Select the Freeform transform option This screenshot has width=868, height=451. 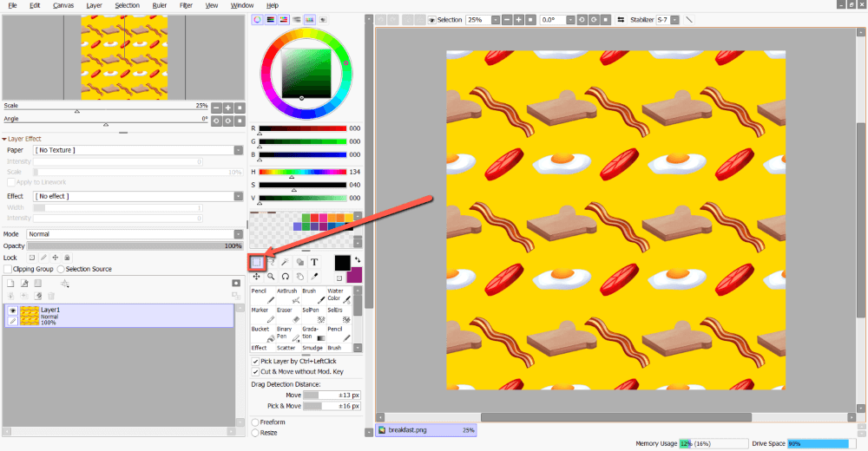pyautogui.click(x=255, y=422)
